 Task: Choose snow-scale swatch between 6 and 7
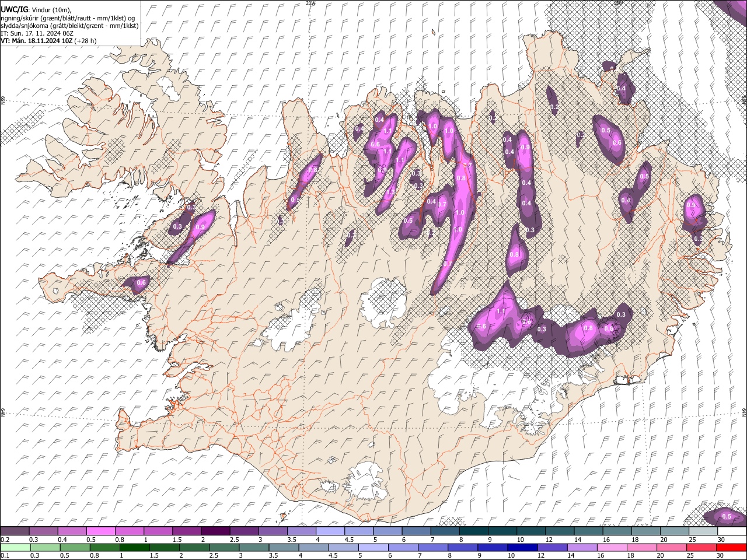click(417, 531)
